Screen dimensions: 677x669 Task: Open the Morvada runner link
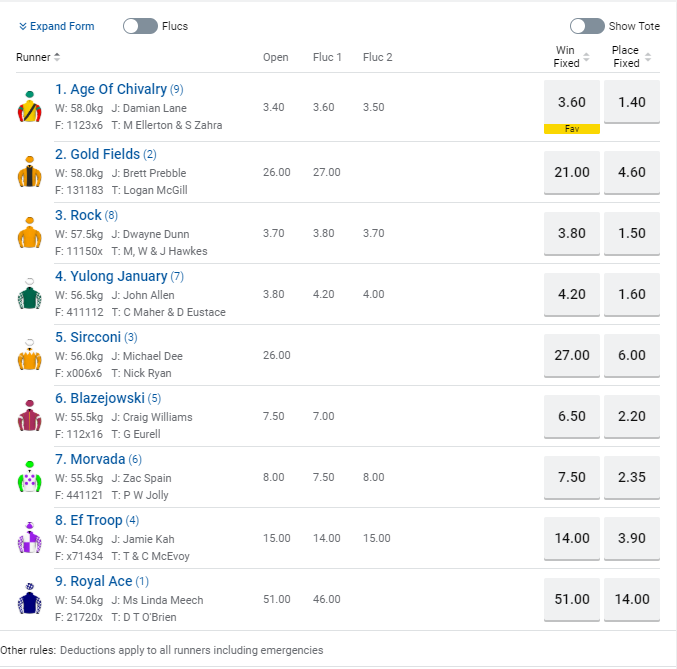[x=98, y=459]
